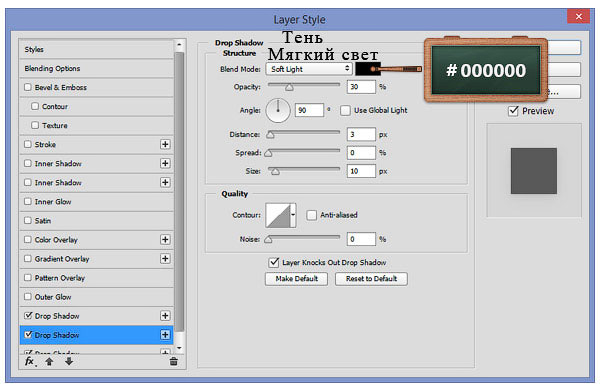Open the Contour picker dropdown arrow
This screenshot has width=600, height=390.
click(293, 215)
